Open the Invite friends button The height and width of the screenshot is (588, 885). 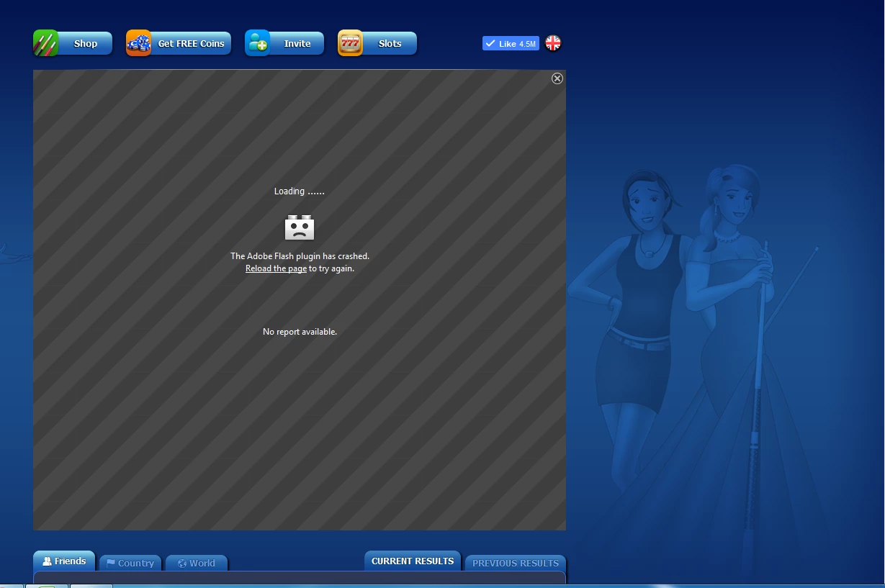coord(284,43)
